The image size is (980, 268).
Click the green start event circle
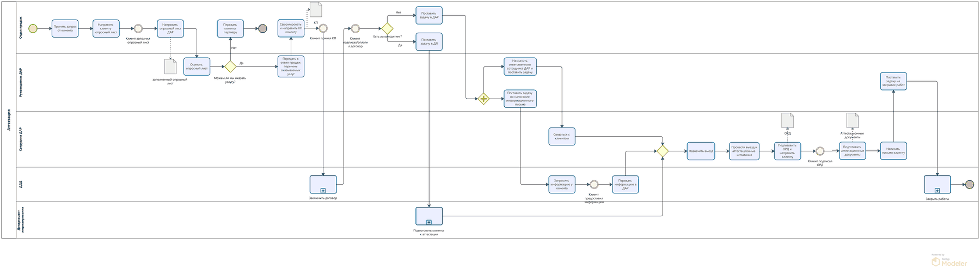pyautogui.click(x=33, y=28)
